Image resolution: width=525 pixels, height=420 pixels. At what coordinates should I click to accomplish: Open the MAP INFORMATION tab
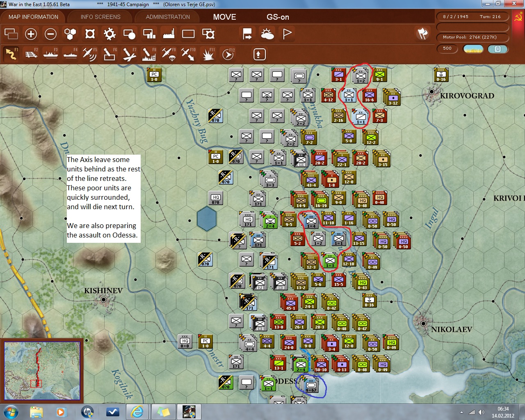click(33, 17)
